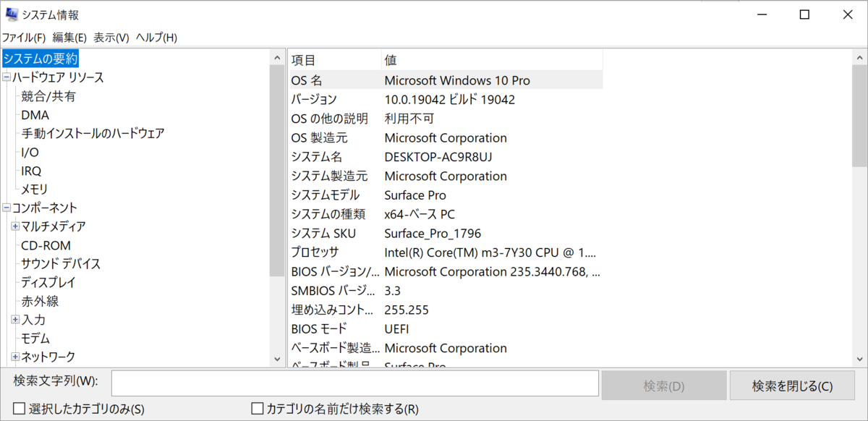Open the ファイル(F) menu

pyautogui.click(x=24, y=38)
